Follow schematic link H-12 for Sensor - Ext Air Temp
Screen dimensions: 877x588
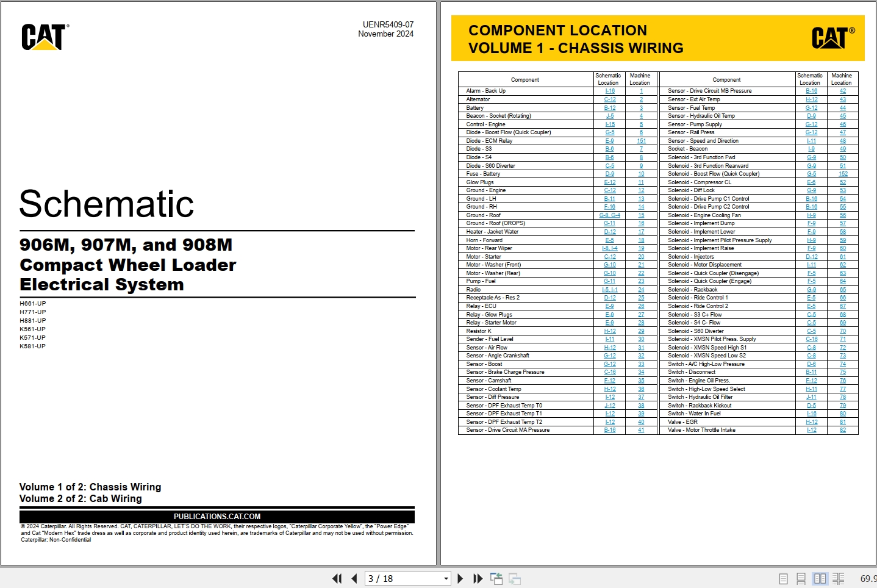812,99
